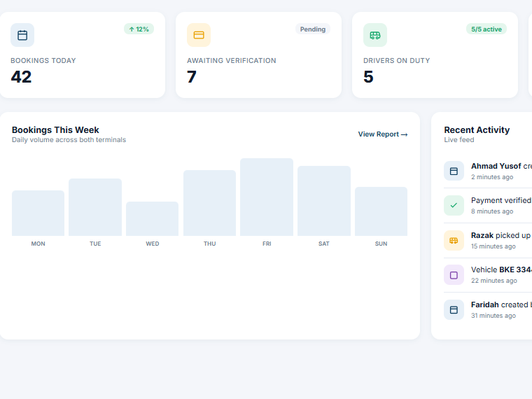Click the green checkmark icon for Payment verified
This screenshot has height=399, width=532.
pos(454,205)
